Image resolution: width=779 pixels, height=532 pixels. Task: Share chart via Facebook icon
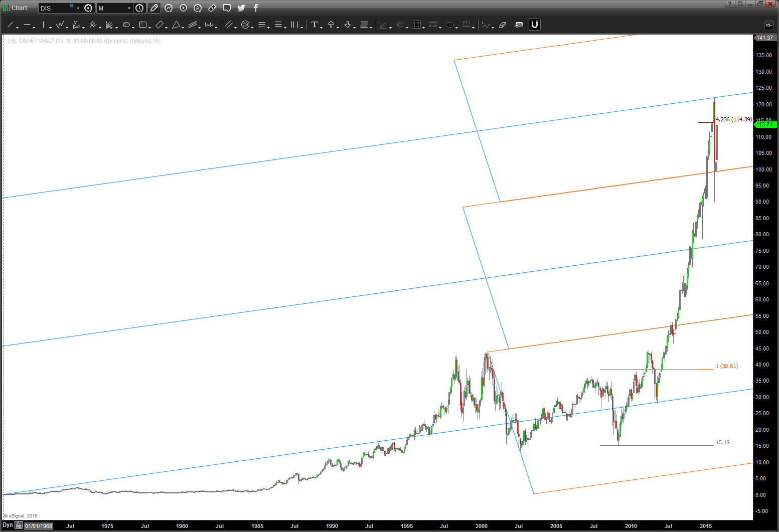coord(256,8)
